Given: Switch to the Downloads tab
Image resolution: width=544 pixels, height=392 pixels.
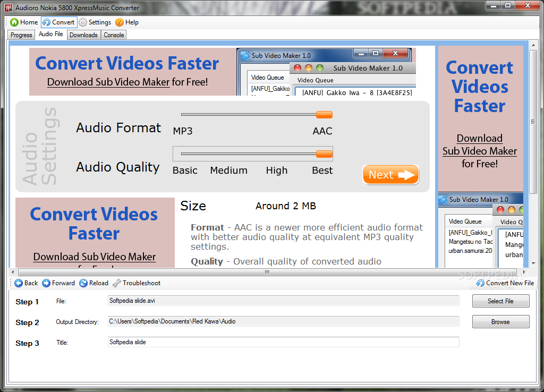Looking at the screenshot, I should (x=83, y=35).
